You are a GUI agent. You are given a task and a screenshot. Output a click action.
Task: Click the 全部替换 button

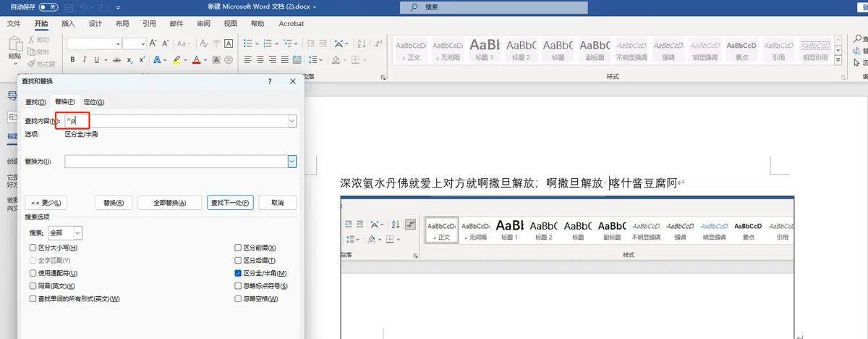click(x=169, y=203)
